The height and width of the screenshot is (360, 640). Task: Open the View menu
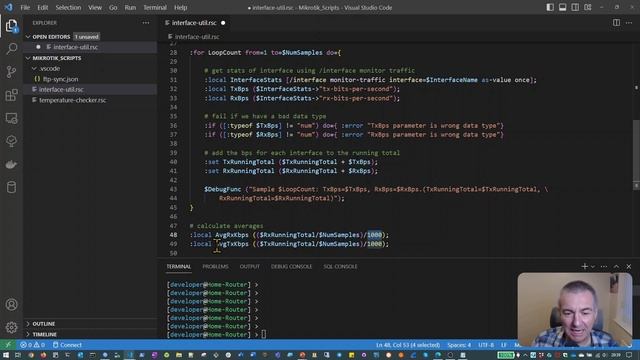[95, 7]
